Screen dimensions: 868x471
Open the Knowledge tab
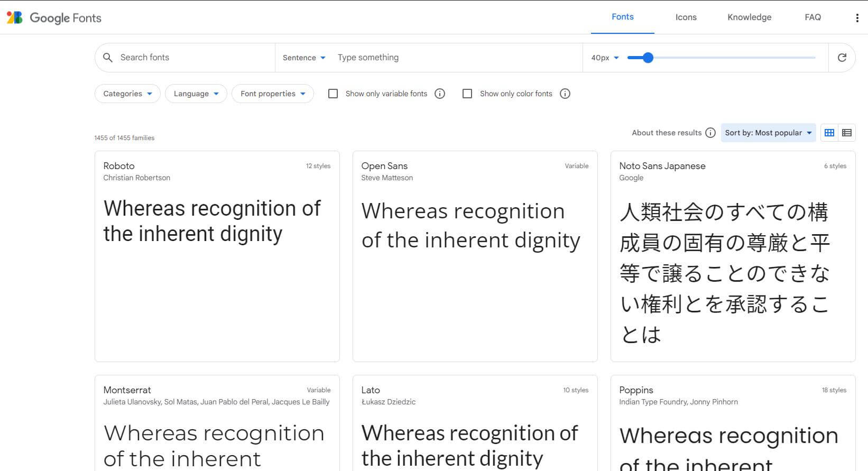749,17
